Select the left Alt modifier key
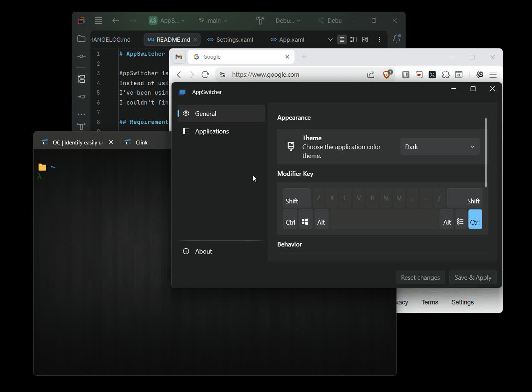The width and height of the screenshot is (532, 392). click(x=321, y=219)
